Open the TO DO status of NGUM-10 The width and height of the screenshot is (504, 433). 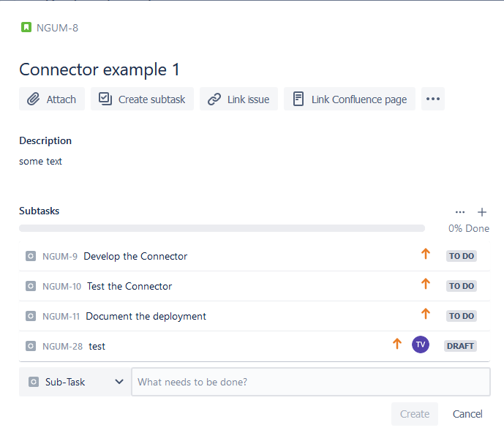click(462, 286)
